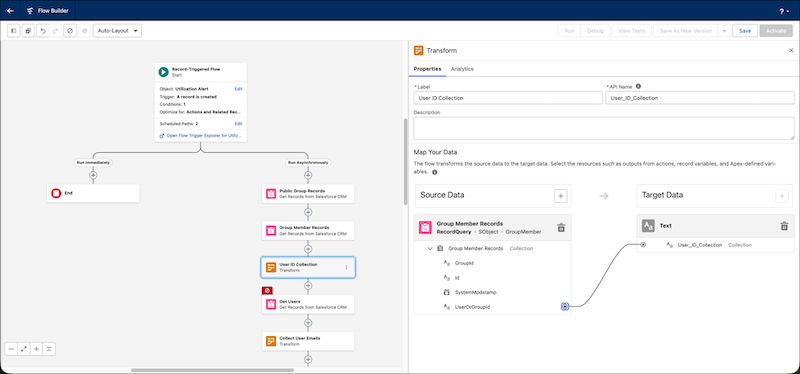This screenshot has width=800, height=374.
Task: Open the help question mark menu
Action: tap(783, 11)
